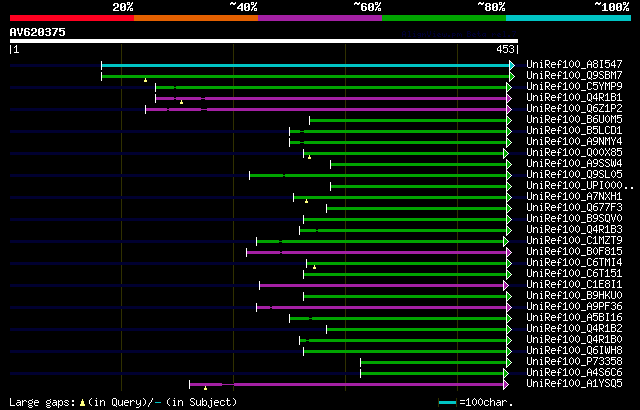The width and height of the screenshot is (640, 410).
Task: Select the UniRef100_P73358 label
Action: [x=574, y=362]
